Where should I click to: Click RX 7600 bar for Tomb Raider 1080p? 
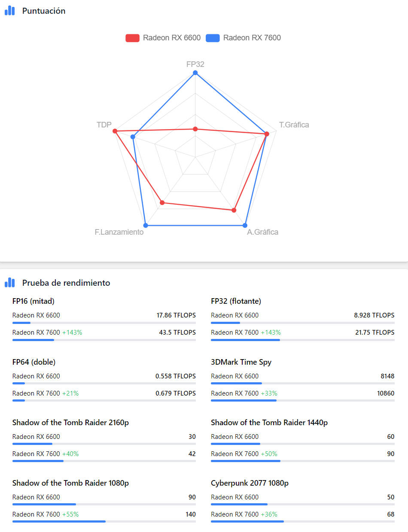[59, 522]
